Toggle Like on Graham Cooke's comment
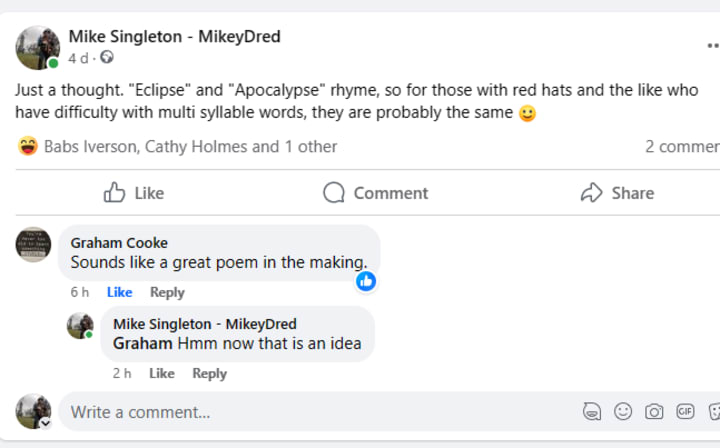Viewport: 720px width, 448px height. tap(119, 292)
